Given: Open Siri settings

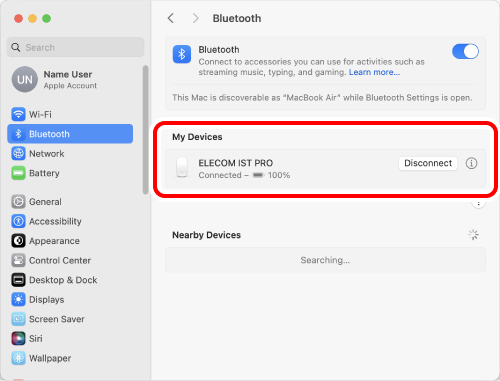Looking at the screenshot, I should (70, 339).
